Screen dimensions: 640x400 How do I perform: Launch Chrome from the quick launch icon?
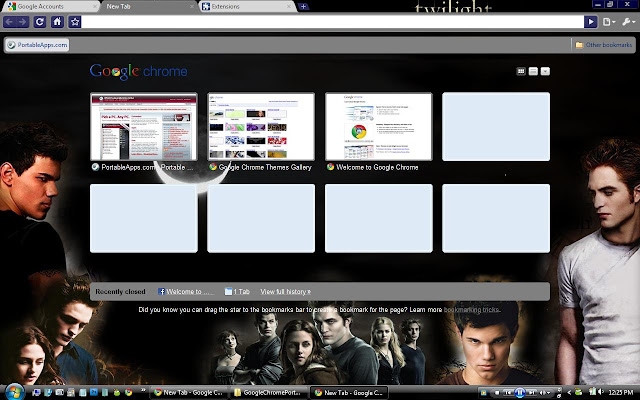coord(129,393)
